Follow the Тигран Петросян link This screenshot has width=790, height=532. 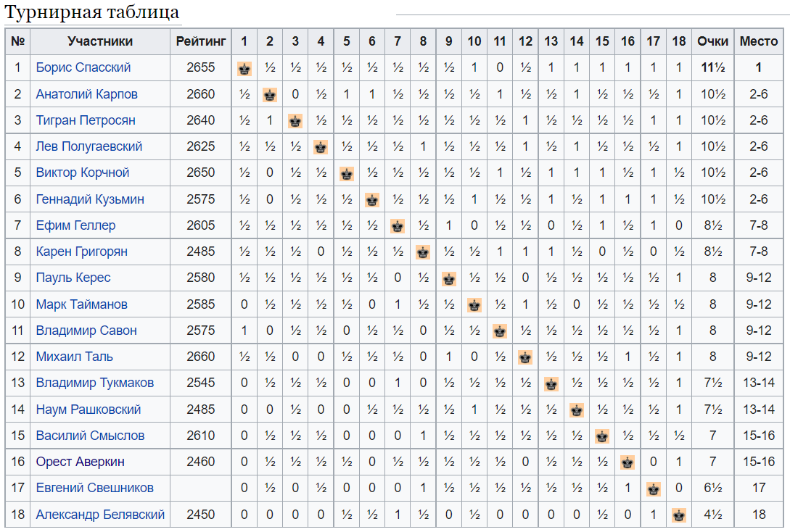tap(86, 120)
